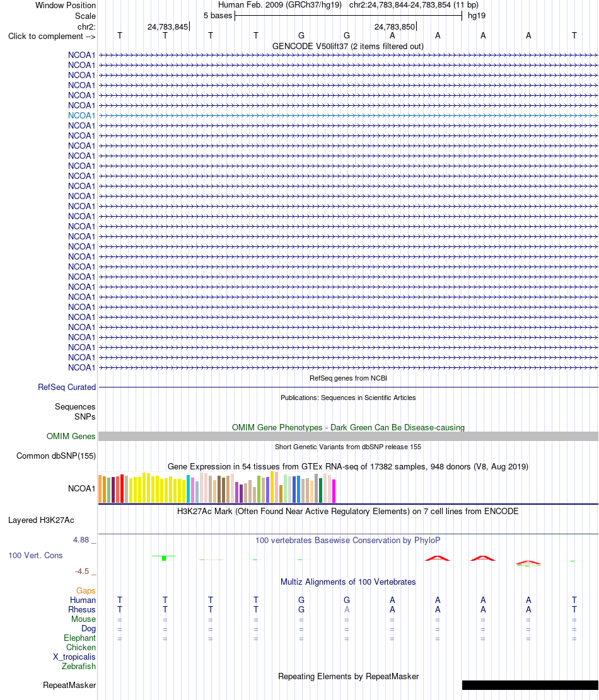Click the position marker 24,783,850
This screenshot has width=599, height=700.
(395, 27)
